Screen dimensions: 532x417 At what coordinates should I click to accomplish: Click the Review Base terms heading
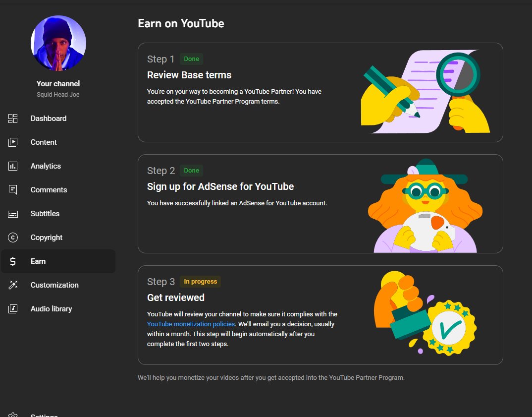pyautogui.click(x=189, y=75)
